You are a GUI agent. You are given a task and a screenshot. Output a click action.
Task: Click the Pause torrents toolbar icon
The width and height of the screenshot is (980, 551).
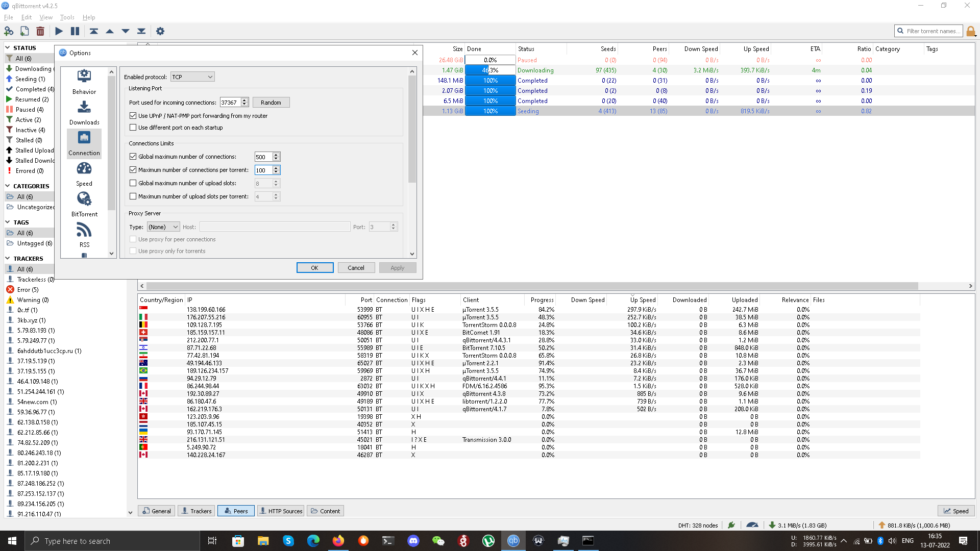point(75,31)
